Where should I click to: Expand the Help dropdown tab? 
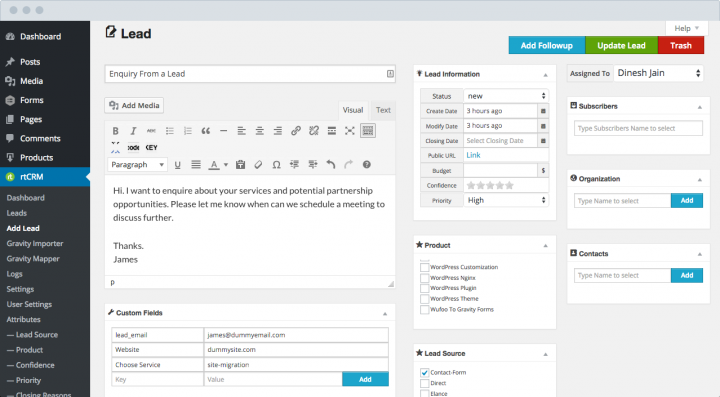pyautogui.click(x=686, y=28)
